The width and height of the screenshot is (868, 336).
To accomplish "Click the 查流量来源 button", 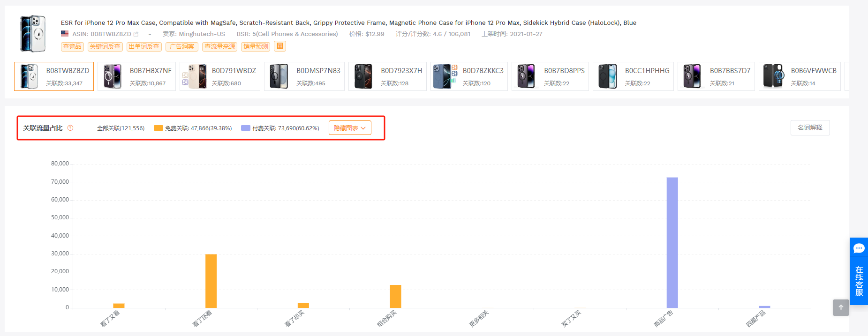I will pos(219,46).
